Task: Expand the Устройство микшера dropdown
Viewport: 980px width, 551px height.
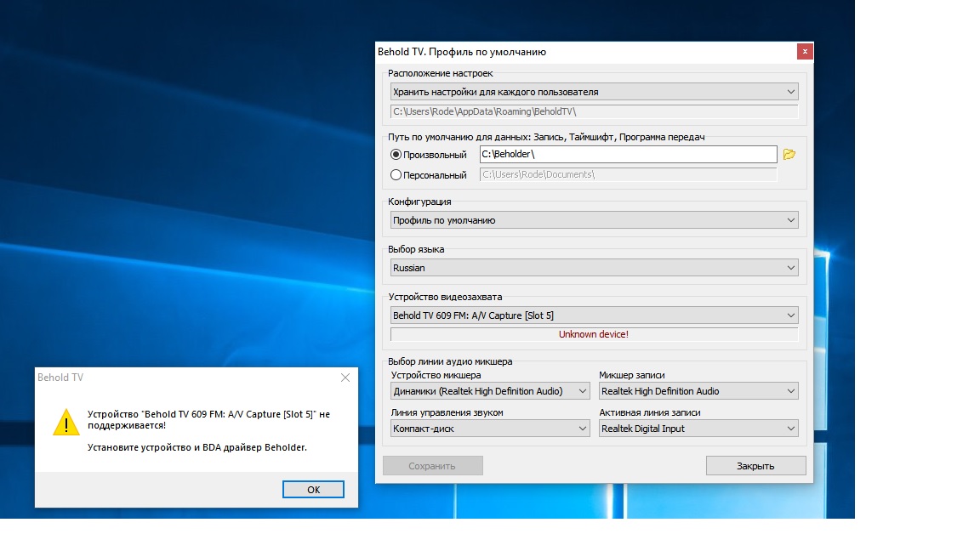Action: pos(490,391)
